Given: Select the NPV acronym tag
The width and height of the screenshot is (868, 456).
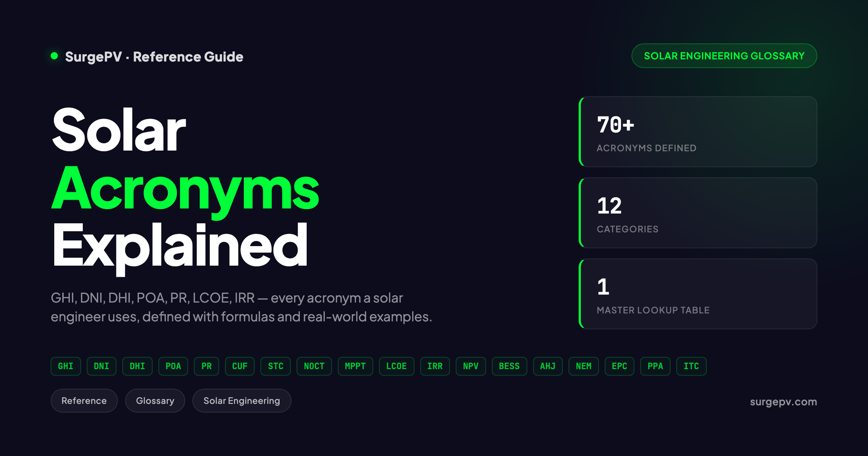Looking at the screenshot, I should click(x=471, y=366).
